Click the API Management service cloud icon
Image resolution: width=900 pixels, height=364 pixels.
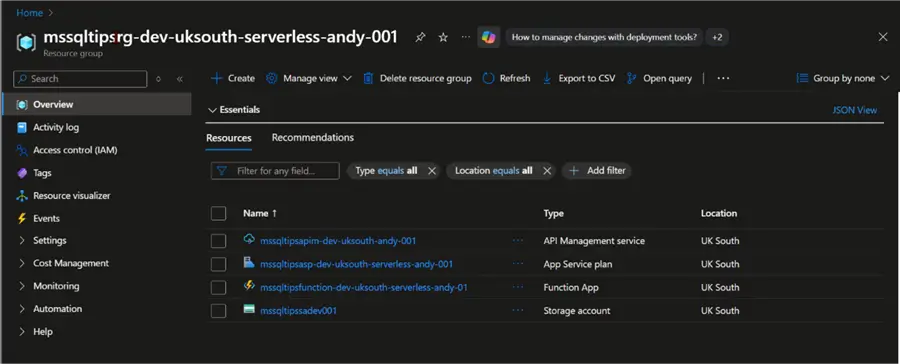tap(249, 239)
